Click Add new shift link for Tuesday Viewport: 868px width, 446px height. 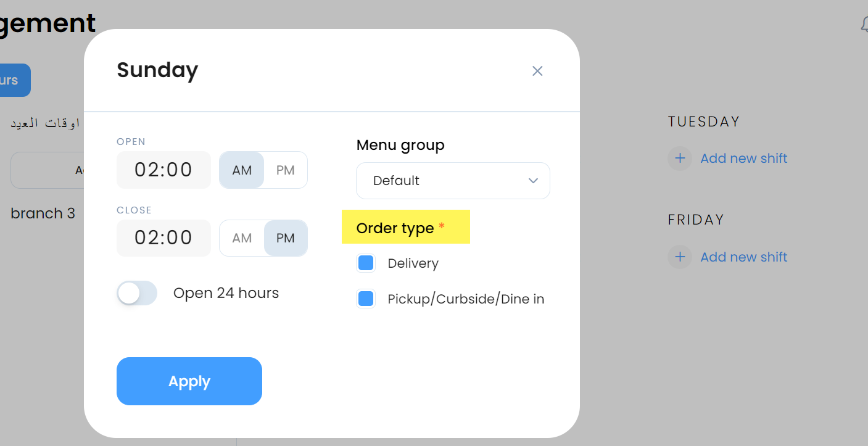pyautogui.click(x=744, y=159)
